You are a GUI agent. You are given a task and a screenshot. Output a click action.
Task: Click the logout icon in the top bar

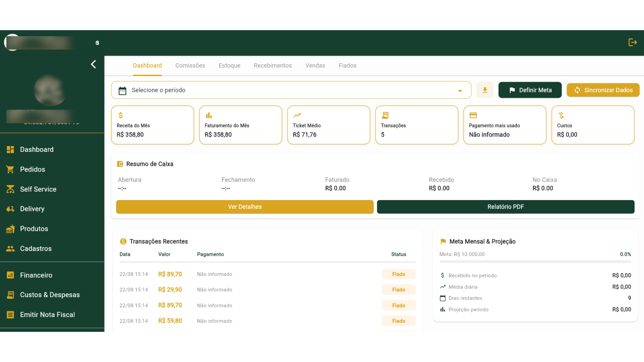coord(633,42)
